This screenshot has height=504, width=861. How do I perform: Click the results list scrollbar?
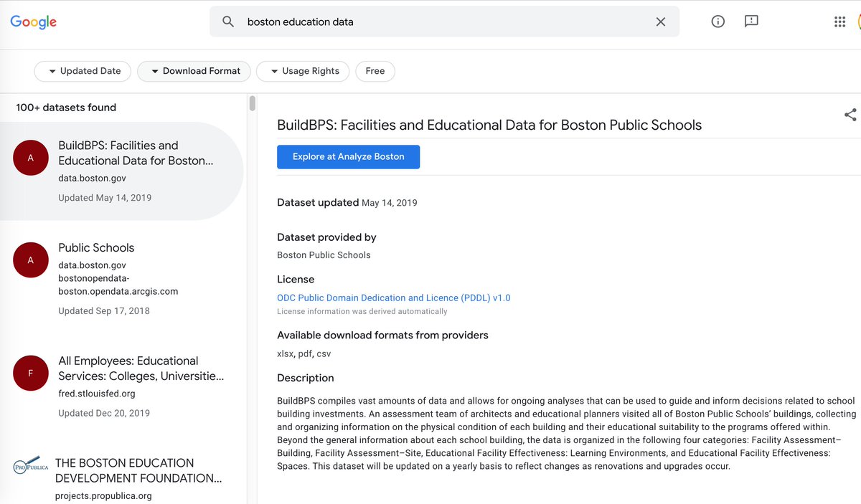(252, 104)
